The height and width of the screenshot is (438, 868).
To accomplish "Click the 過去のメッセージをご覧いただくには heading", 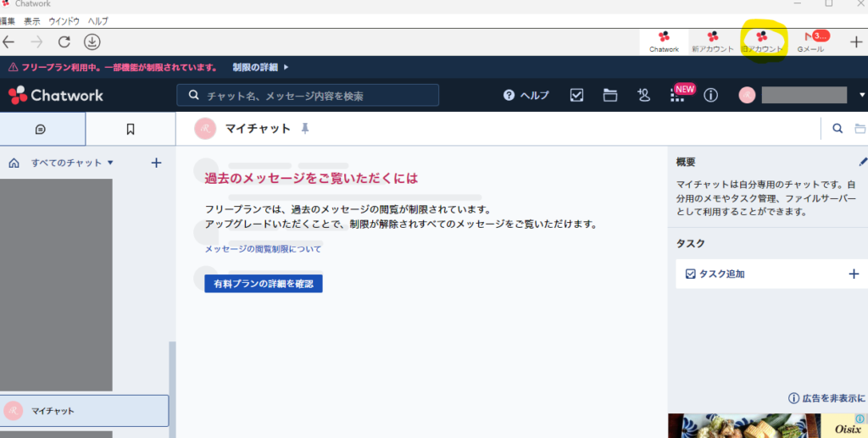I will (311, 178).
